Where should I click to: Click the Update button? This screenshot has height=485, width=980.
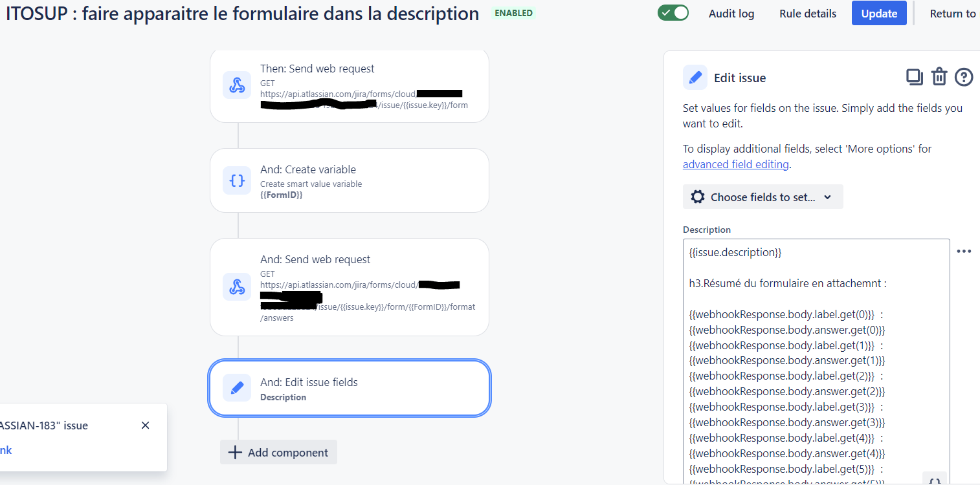pos(879,14)
